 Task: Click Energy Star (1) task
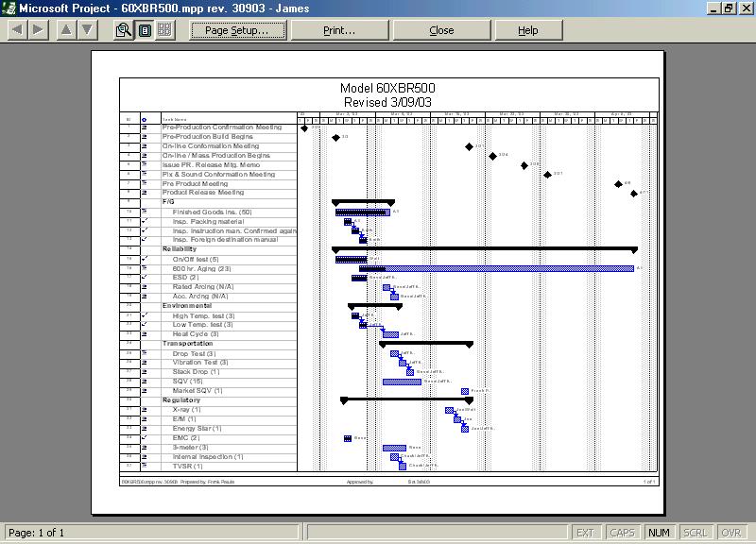click(197, 429)
